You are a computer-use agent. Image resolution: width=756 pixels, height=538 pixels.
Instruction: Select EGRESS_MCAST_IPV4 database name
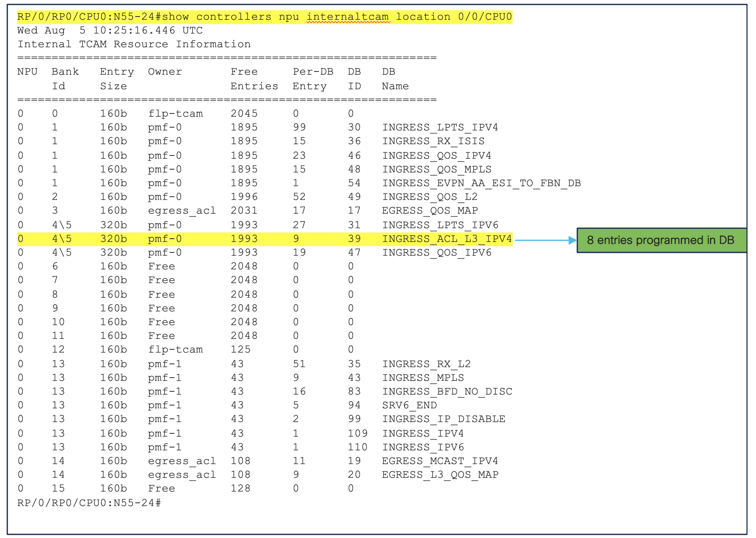(x=440, y=461)
